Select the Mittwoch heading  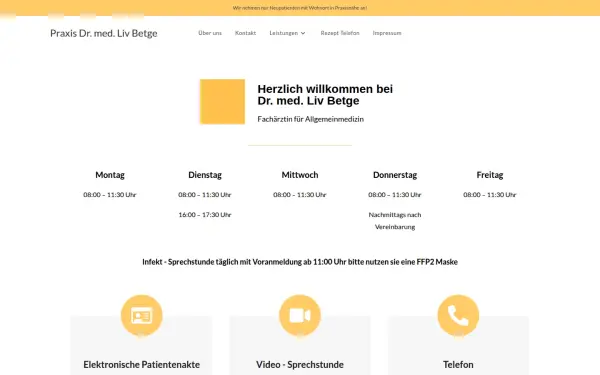(300, 175)
